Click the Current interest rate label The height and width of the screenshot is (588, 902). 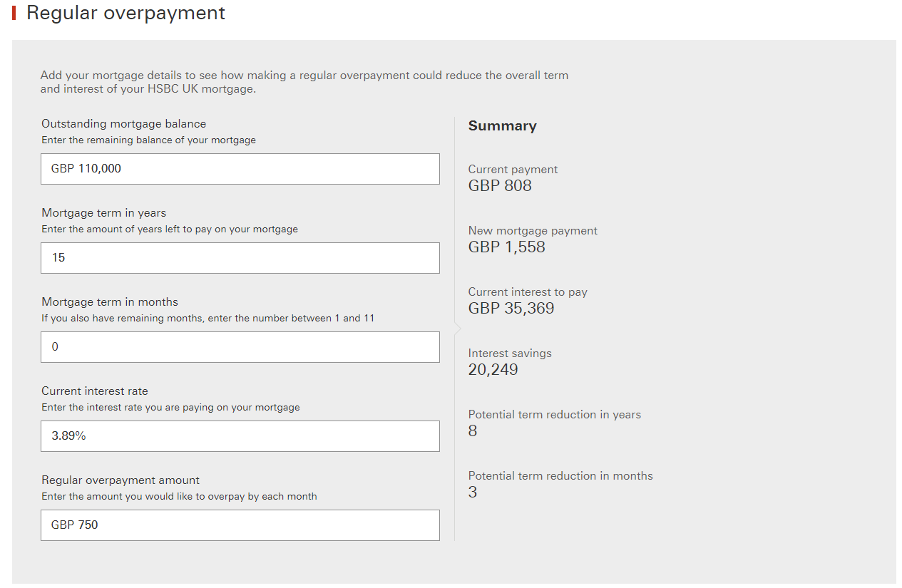point(95,391)
